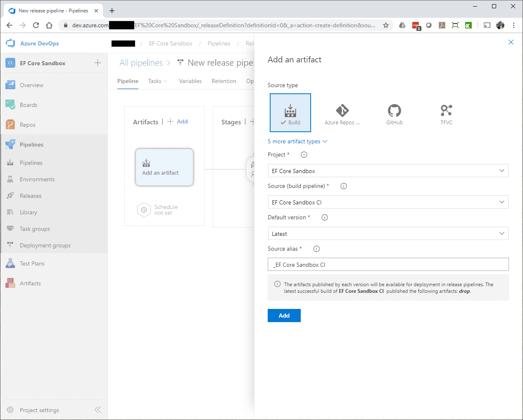523x420 pixels.
Task: Open Source build pipeline dropdown
Action: tap(388, 202)
